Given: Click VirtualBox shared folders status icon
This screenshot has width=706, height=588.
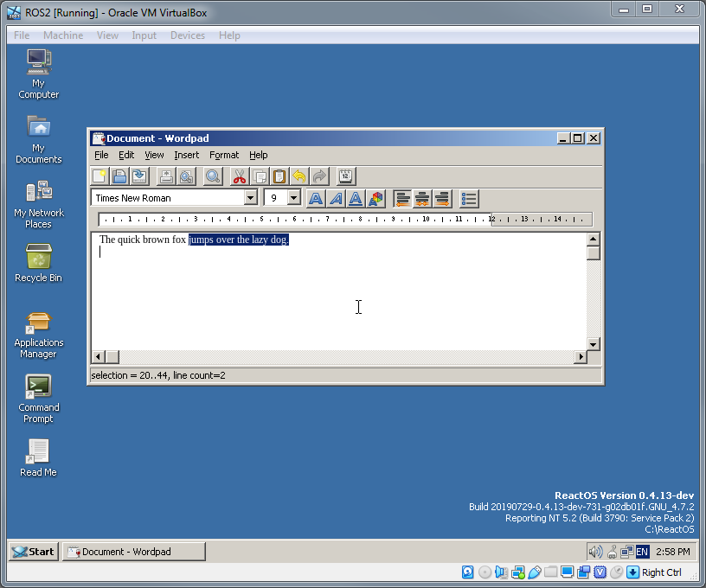Looking at the screenshot, I should click(550, 572).
